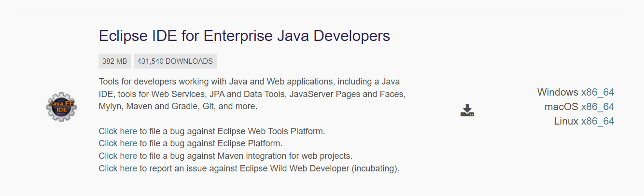644x196 pixels.
Task: Click the 431,540 DOWNLOADS badge
Action: coord(175,61)
